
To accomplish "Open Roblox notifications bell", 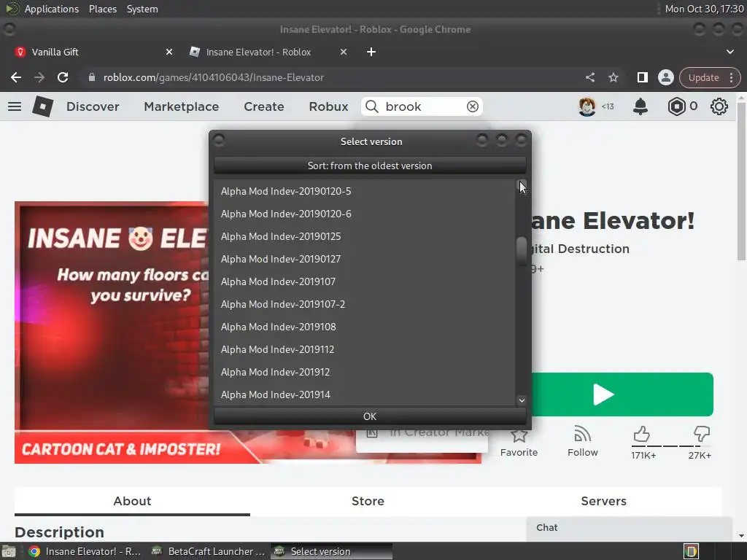I will 640,106.
